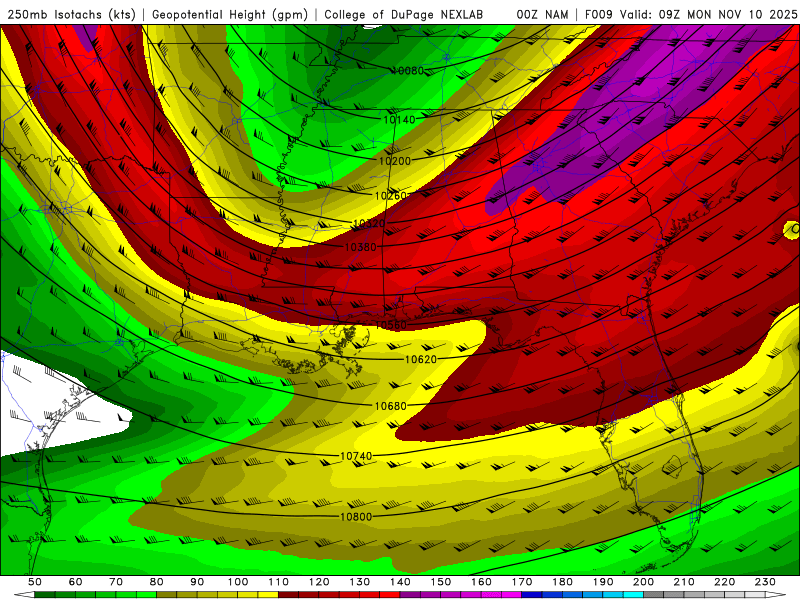
Task: Click the 80 value on the color scale
Action: tap(157, 582)
